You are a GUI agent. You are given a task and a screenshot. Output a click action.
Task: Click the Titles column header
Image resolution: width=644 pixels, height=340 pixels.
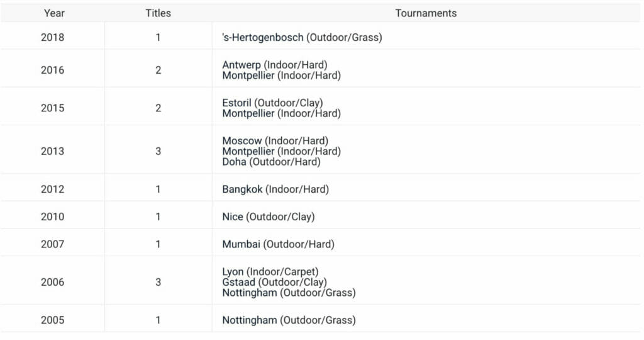coord(158,13)
